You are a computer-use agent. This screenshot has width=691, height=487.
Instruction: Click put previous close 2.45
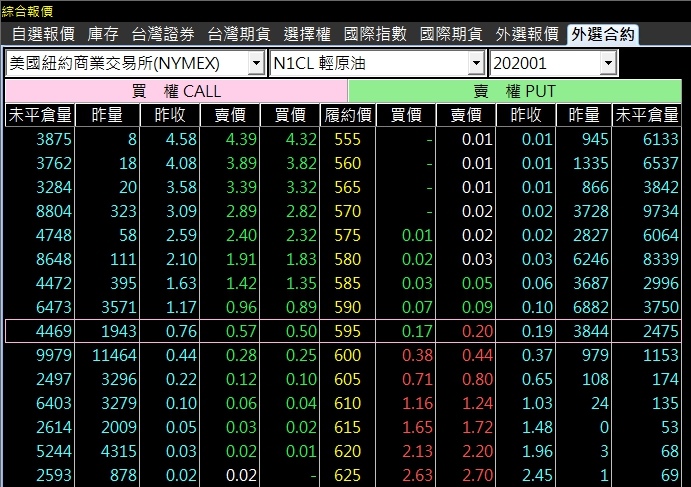(537, 475)
